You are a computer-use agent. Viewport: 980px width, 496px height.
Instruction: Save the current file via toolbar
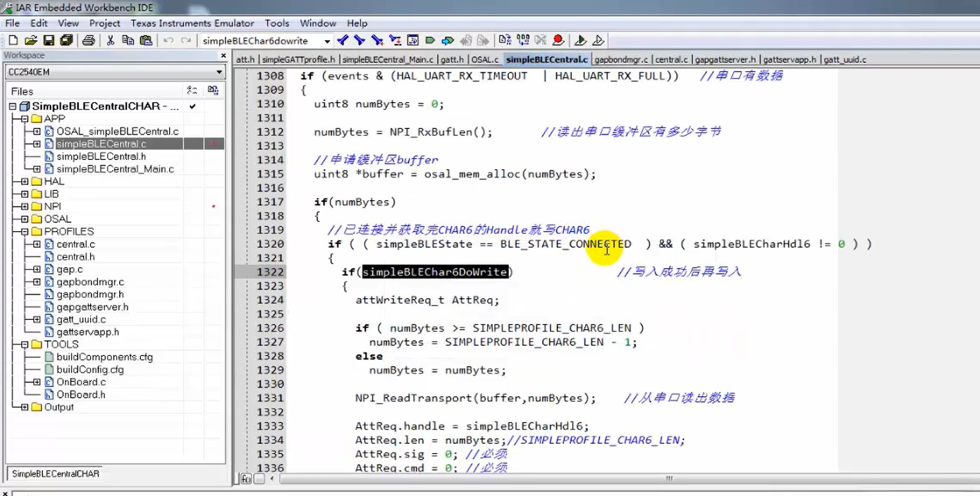49,40
